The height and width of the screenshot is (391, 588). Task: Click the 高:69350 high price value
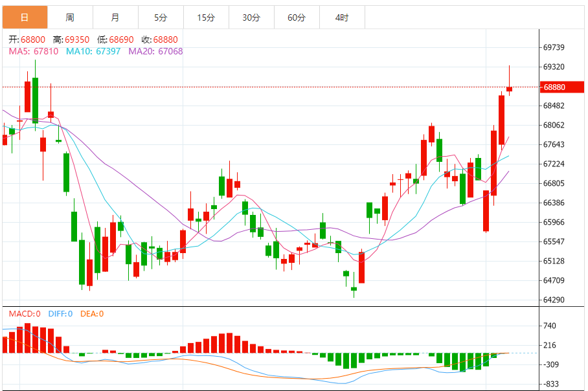click(x=71, y=39)
